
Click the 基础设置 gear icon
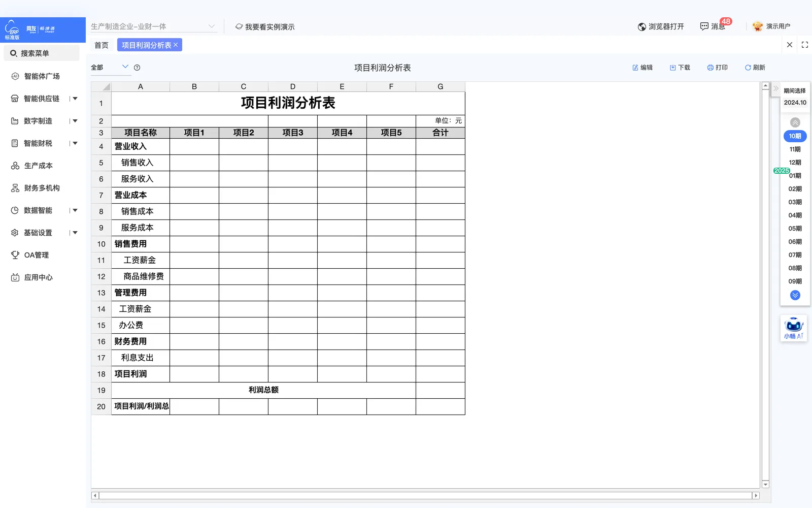[15, 233]
